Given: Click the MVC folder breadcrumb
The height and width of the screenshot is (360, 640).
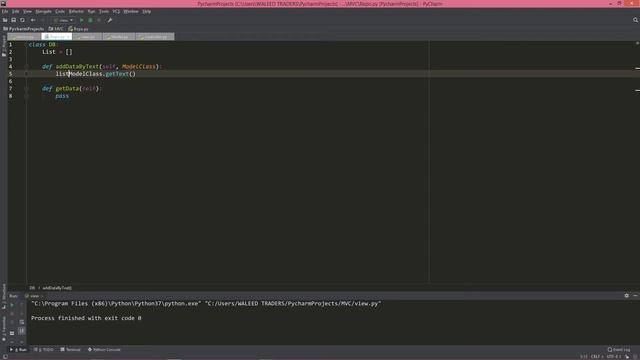Looking at the screenshot, I should tap(56, 29).
